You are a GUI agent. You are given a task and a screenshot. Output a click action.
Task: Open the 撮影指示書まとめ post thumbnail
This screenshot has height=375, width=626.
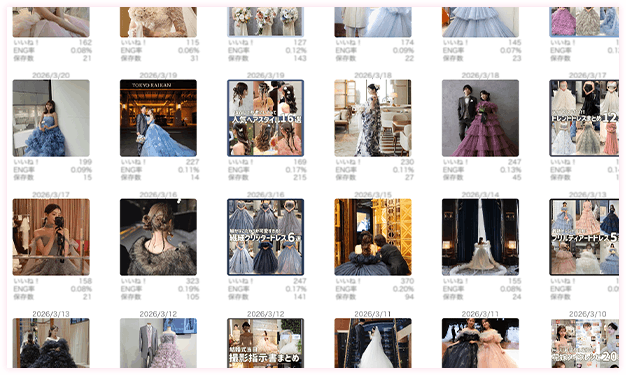pyautogui.click(x=265, y=343)
